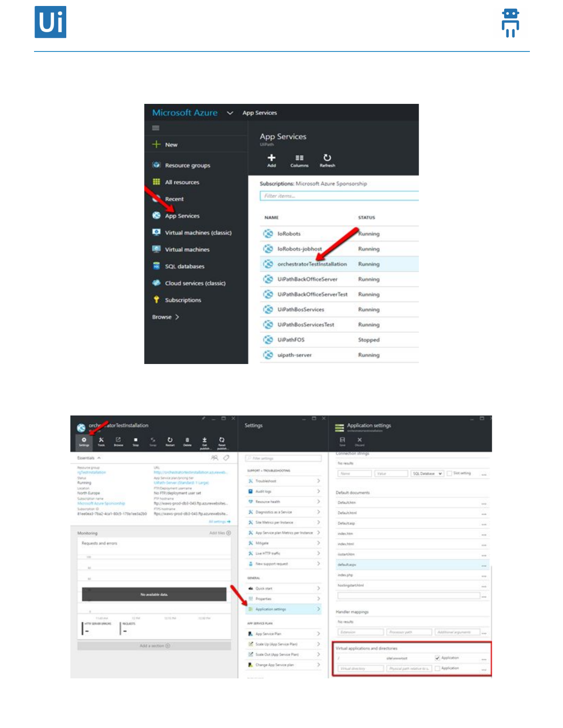Click the Cloud services (classic) icon
The width and height of the screenshot is (563, 728).
click(x=156, y=283)
